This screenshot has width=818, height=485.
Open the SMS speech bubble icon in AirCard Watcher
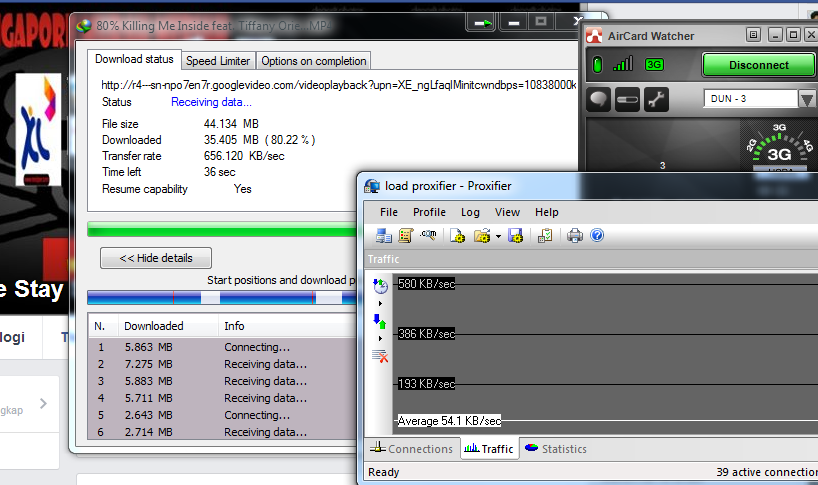[598, 99]
